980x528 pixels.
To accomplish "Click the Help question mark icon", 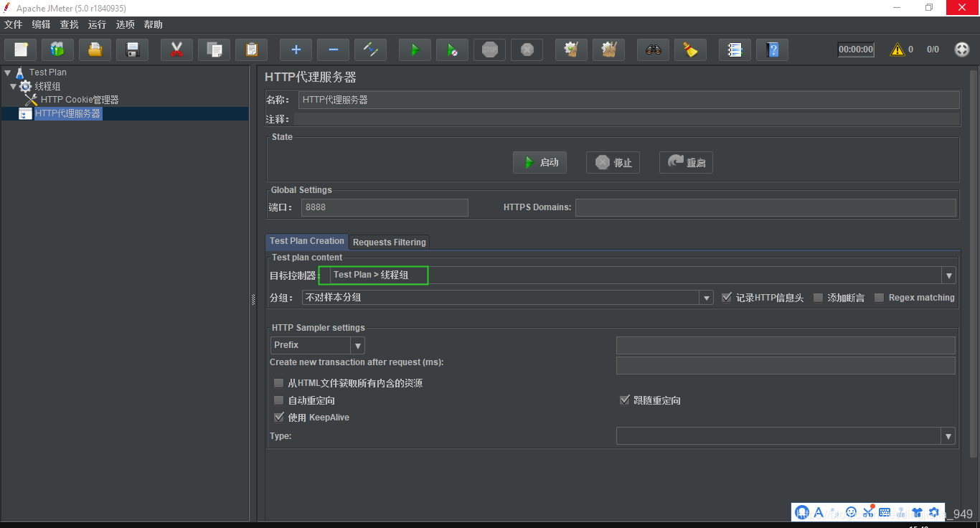I will 772,49.
